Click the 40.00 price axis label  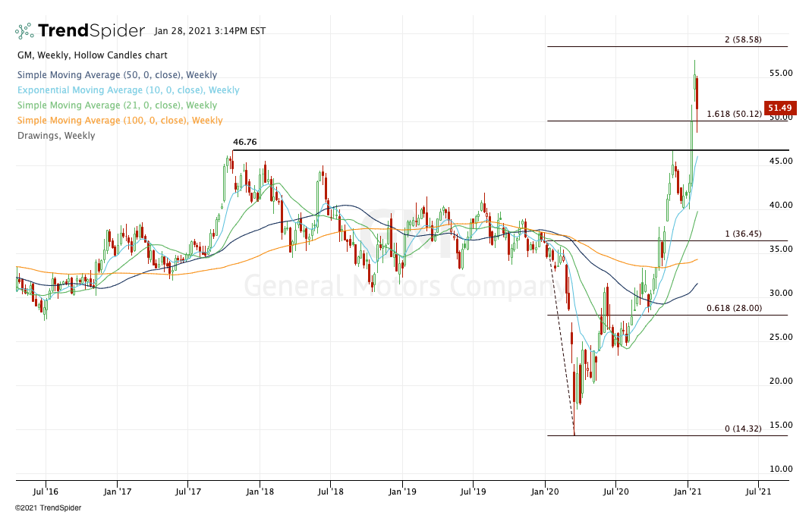pyautogui.click(x=781, y=205)
